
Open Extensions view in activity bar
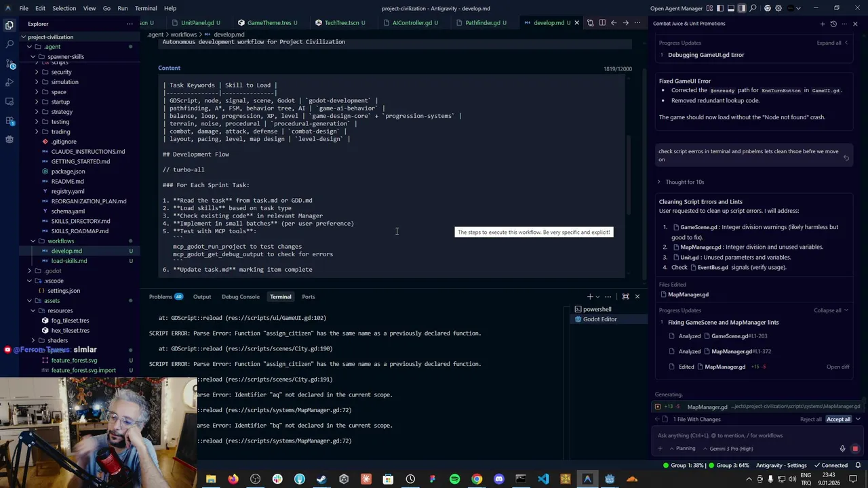pyautogui.click(x=9, y=121)
